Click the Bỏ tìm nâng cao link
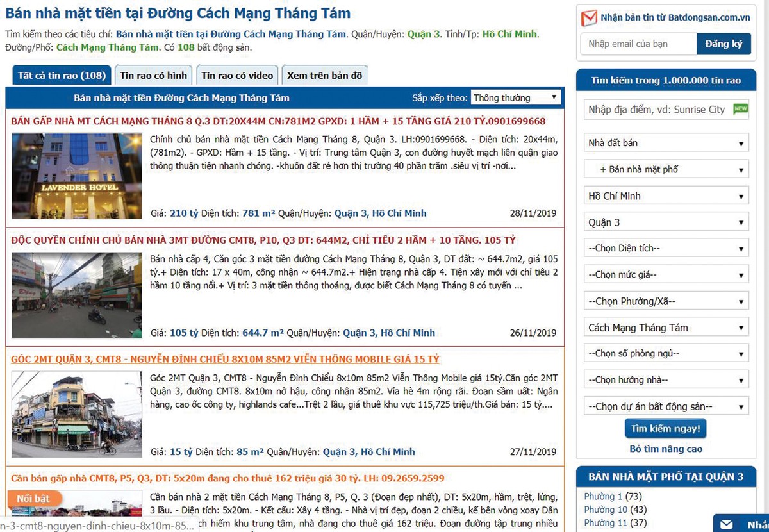Viewport: 769px width, 532px height. click(666, 449)
